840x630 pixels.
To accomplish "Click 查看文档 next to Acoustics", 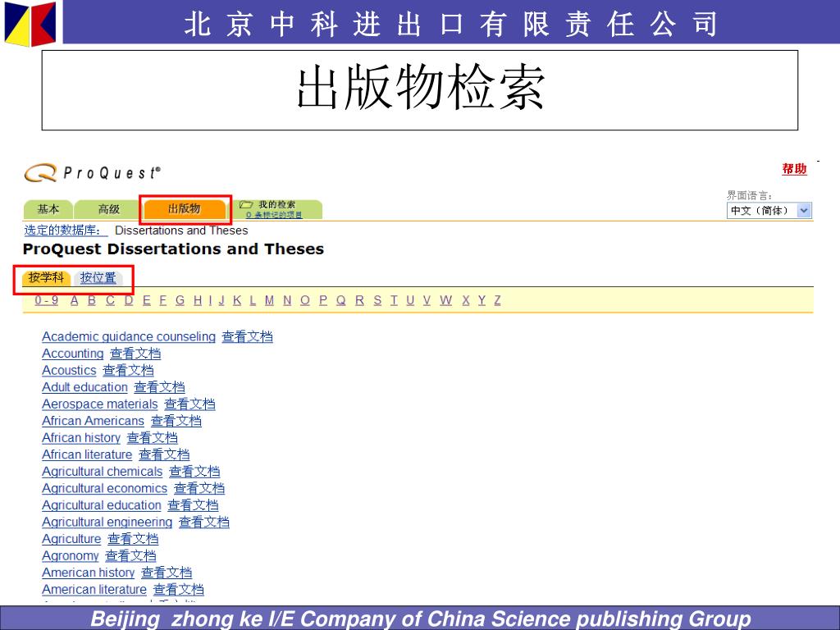I will [128, 371].
